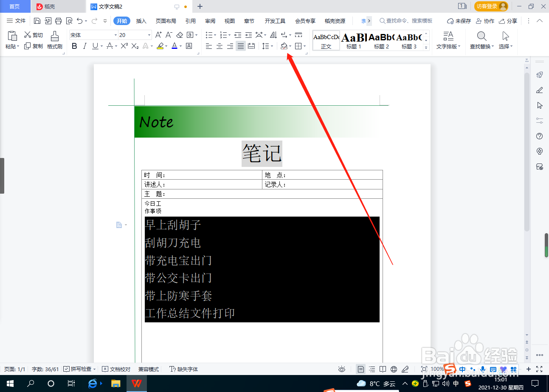Set center text alignment
549x392 pixels.
tap(220, 46)
